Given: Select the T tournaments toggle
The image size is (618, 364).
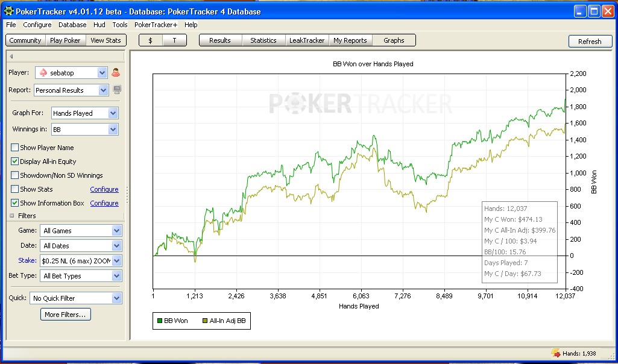Looking at the screenshot, I should (x=174, y=40).
